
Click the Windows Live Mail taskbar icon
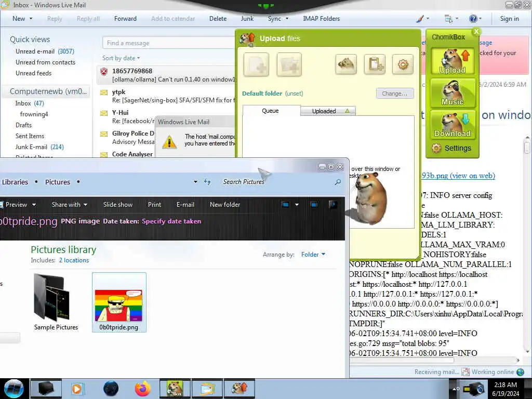coord(207,389)
